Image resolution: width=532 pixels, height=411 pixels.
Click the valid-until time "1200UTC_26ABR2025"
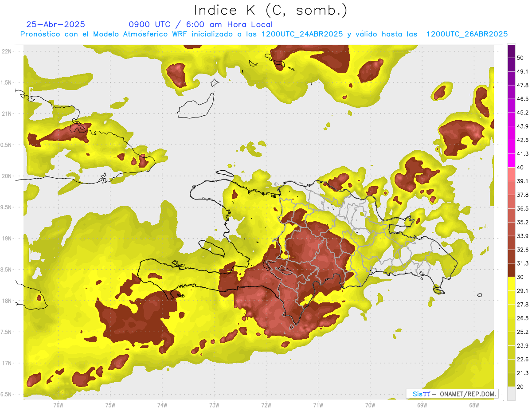click(467, 34)
